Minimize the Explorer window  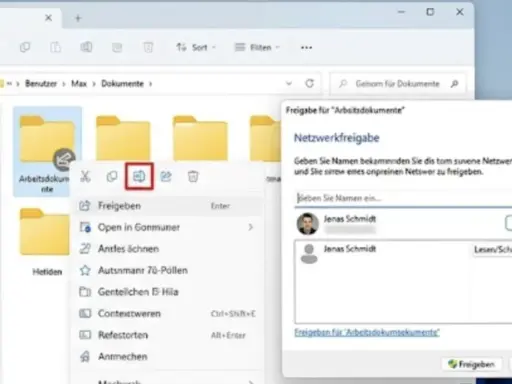click(x=402, y=12)
